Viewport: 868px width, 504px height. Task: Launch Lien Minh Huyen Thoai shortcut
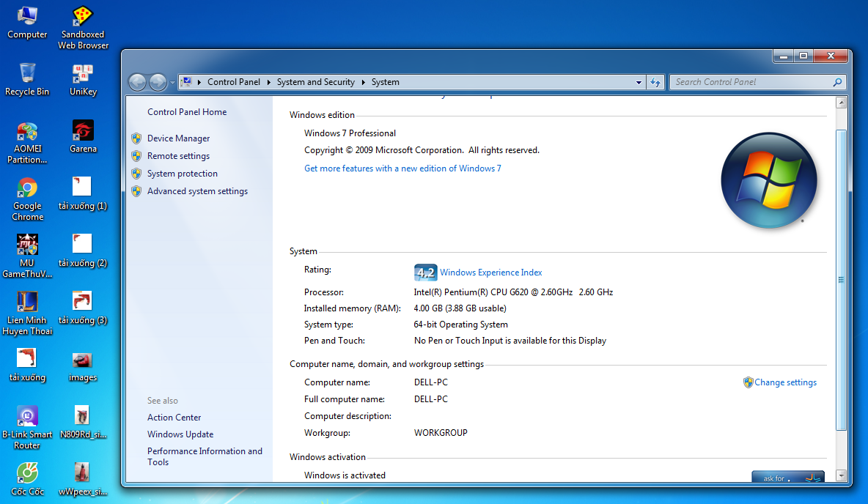tap(27, 314)
